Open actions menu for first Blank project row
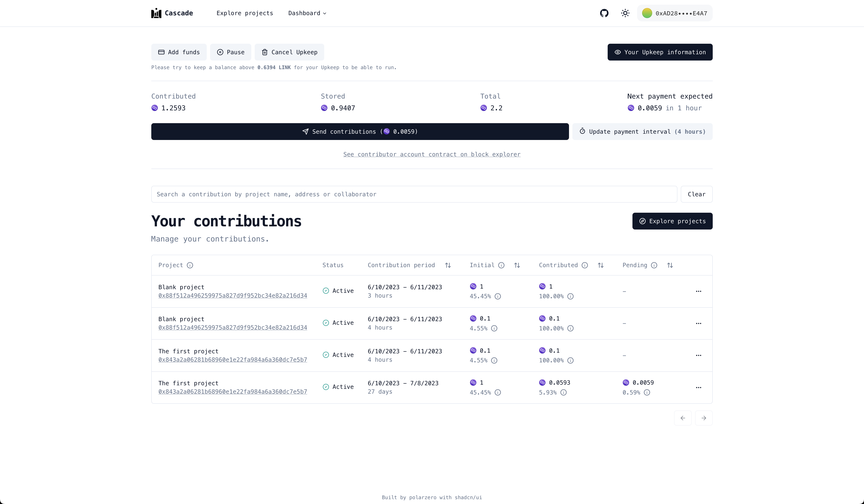The height and width of the screenshot is (504, 864). (698, 291)
